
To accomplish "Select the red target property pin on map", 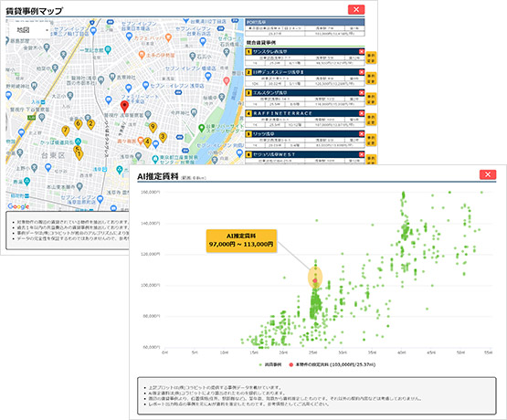I will click(124, 106).
